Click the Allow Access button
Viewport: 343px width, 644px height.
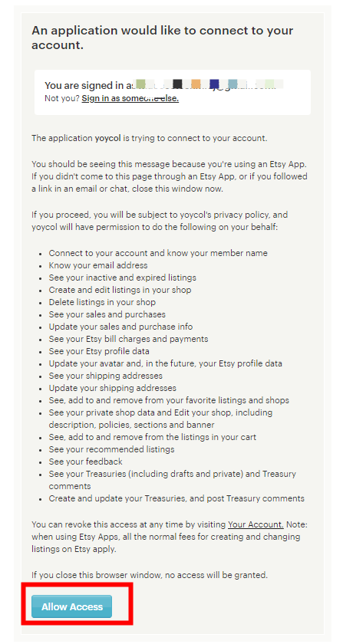coord(71,606)
